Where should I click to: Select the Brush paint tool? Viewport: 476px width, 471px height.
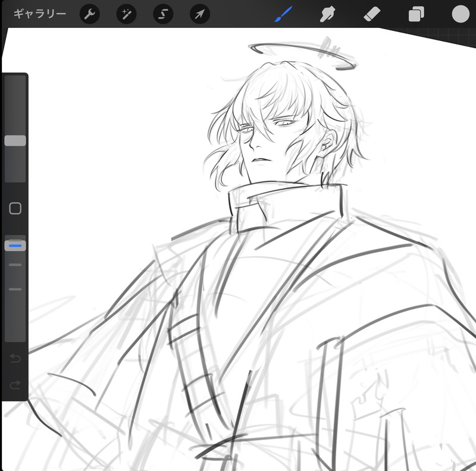(283, 14)
